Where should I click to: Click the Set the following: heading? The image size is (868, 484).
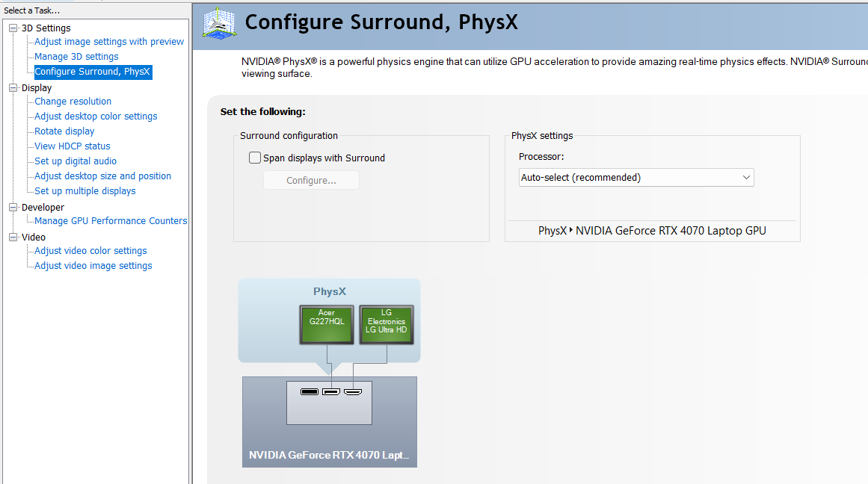pos(263,112)
